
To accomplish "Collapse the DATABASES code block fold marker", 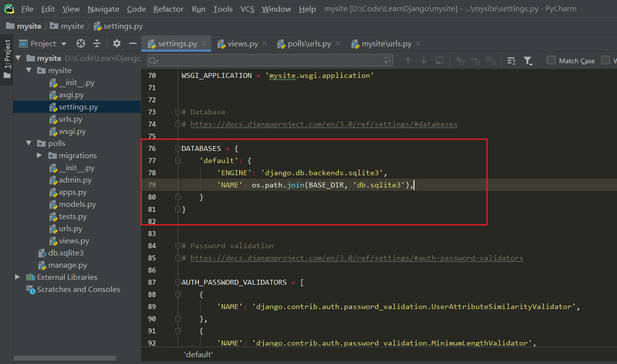I will coord(178,148).
